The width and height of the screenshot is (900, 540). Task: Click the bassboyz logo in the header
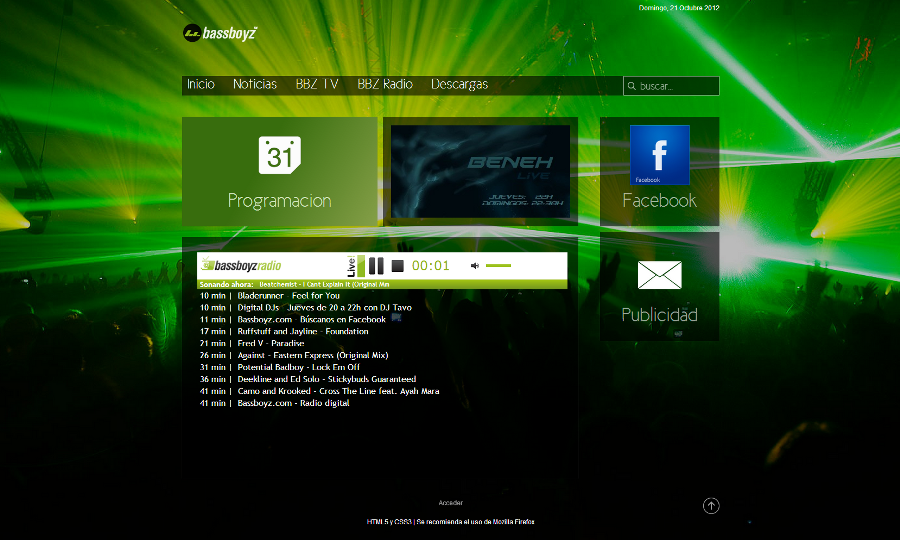coord(220,33)
